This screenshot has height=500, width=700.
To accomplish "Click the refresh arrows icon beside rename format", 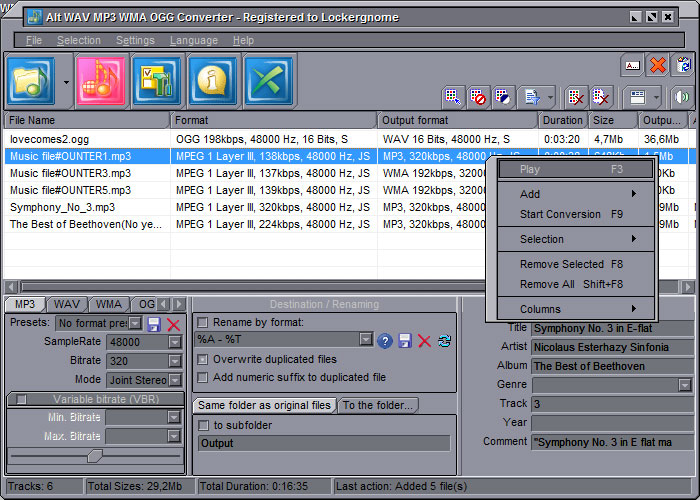I will [x=444, y=341].
